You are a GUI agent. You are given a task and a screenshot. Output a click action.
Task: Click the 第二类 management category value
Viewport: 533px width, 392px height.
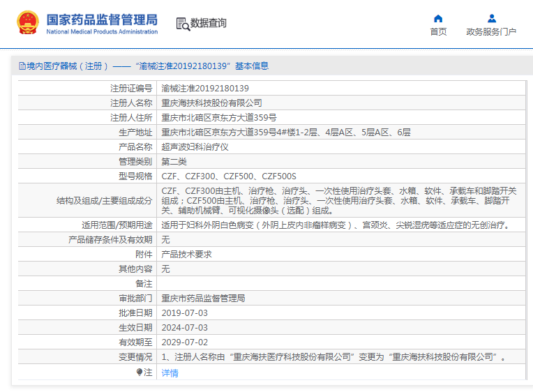pos(174,162)
